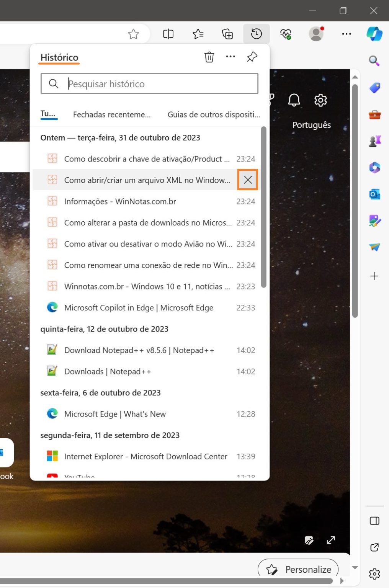Click the Personalize button
The image size is (389, 588).
[x=298, y=569]
